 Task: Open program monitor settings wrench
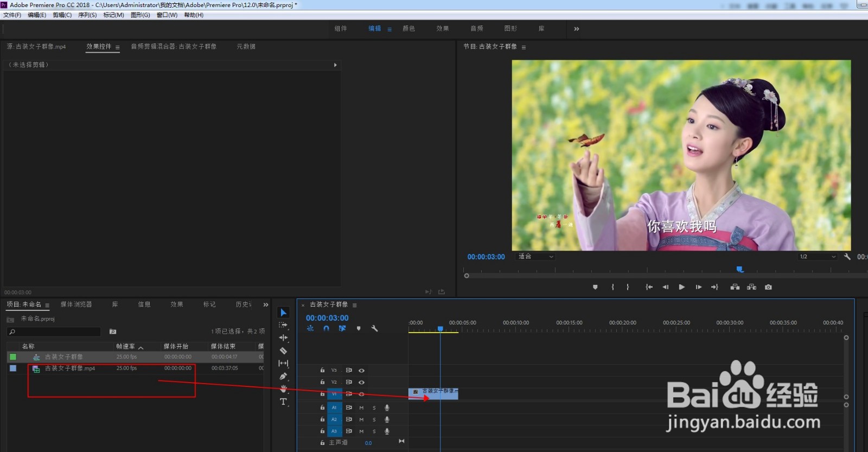[847, 257]
